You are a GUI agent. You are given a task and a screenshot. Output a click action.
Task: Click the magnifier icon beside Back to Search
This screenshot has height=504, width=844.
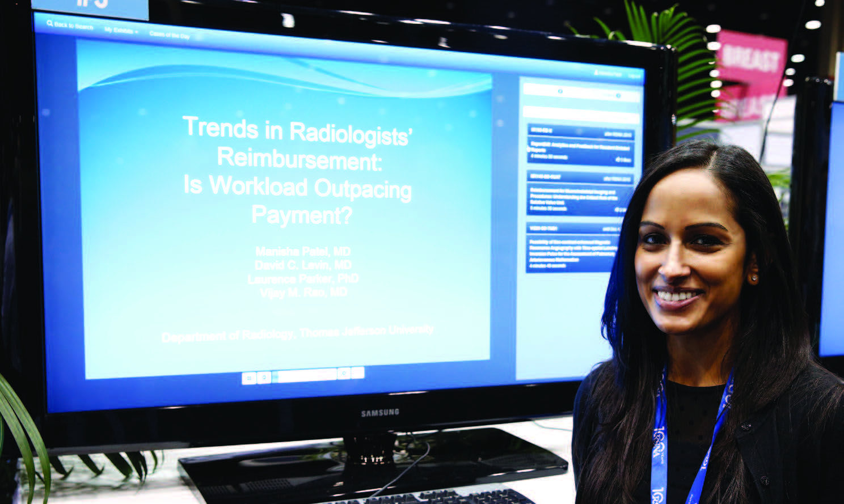[50, 24]
